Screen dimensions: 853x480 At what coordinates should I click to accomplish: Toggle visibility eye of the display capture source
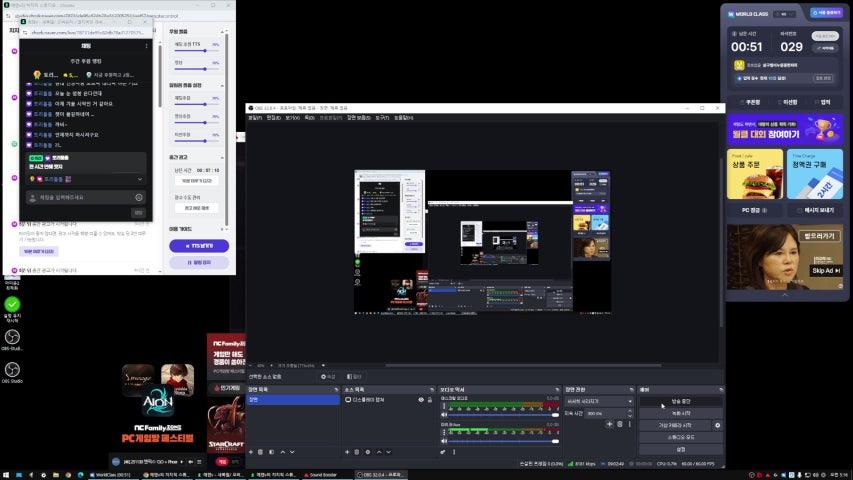pyautogui.click(x=421, y=400)
